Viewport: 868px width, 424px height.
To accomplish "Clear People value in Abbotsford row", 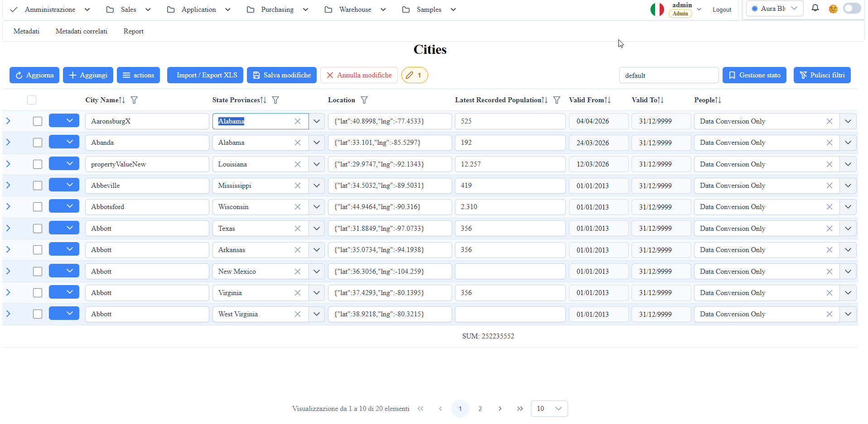I will coord(829,207).
